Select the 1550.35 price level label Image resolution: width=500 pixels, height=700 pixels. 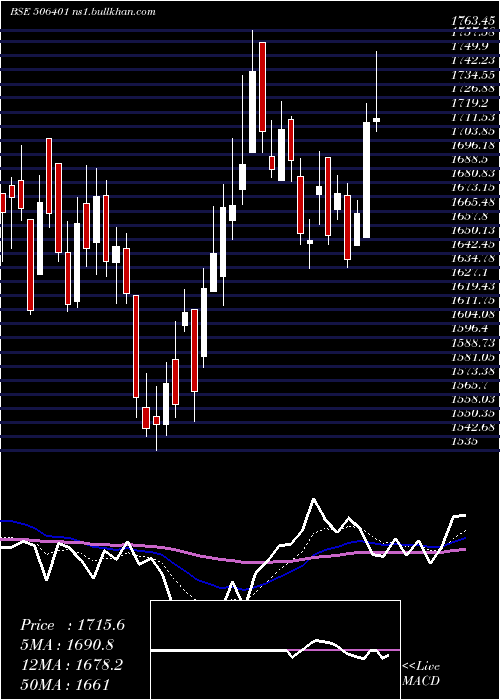472,413
